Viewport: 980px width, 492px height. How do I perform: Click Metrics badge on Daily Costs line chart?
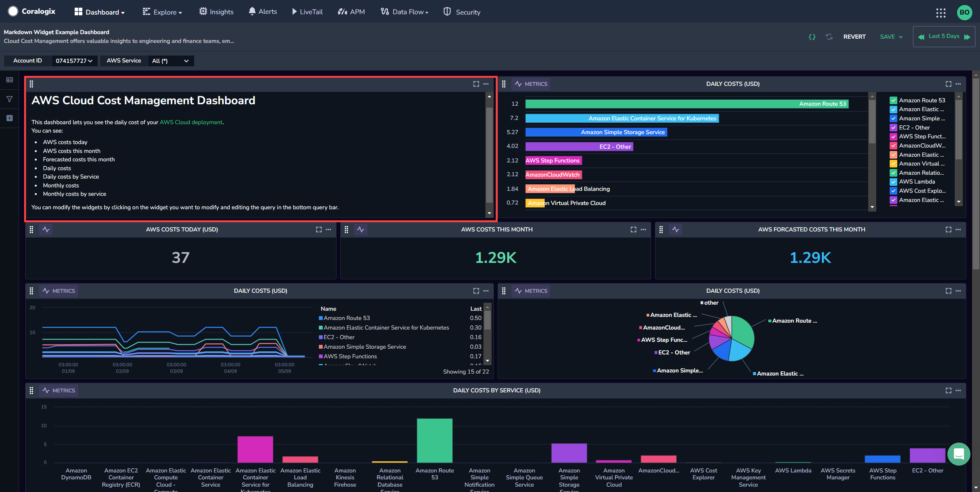pos(59,291)
